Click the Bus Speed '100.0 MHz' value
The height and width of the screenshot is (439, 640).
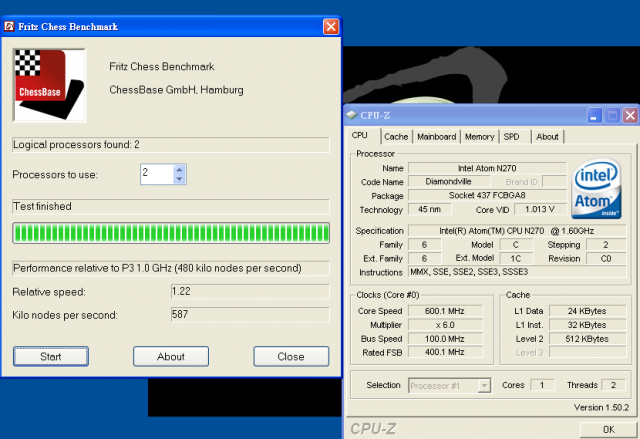click(x=445, y=339)
